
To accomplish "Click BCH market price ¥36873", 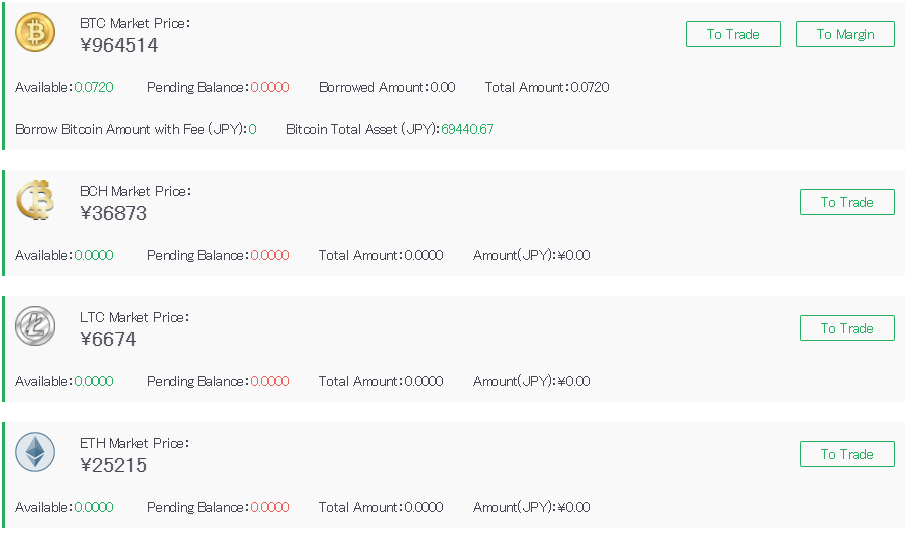I will (x=113, y=213).
